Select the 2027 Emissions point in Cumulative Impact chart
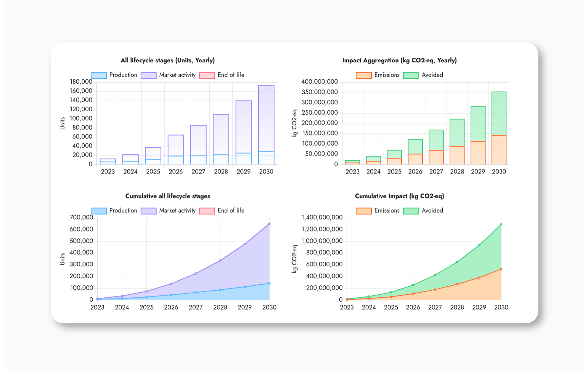 (x=435, y=290)
